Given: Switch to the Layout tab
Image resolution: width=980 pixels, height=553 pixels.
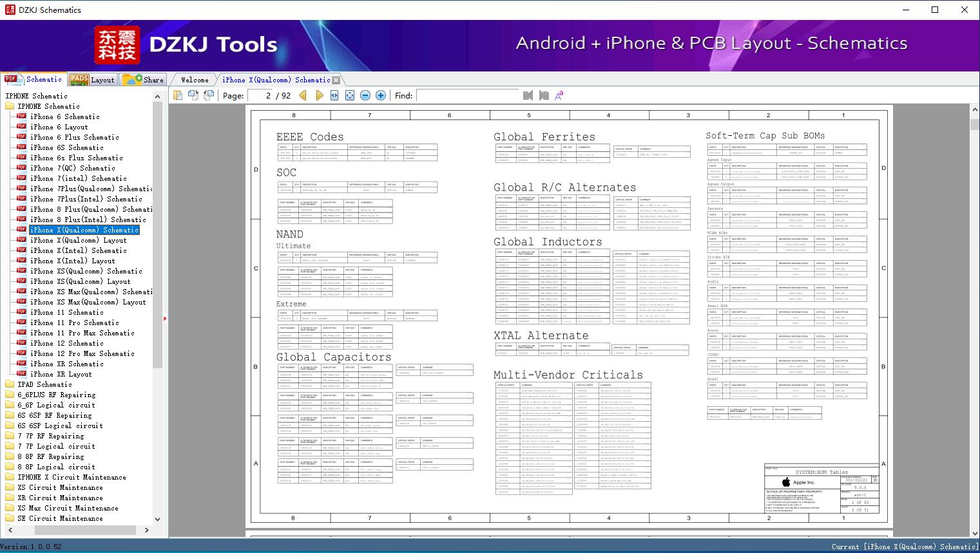Looking at the screenshot, I should point(92,80).
